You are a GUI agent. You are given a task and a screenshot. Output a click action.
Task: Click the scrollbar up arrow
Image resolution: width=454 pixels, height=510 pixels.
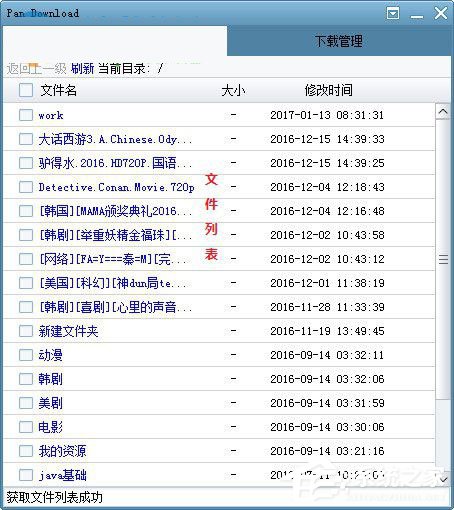point(443,112)
